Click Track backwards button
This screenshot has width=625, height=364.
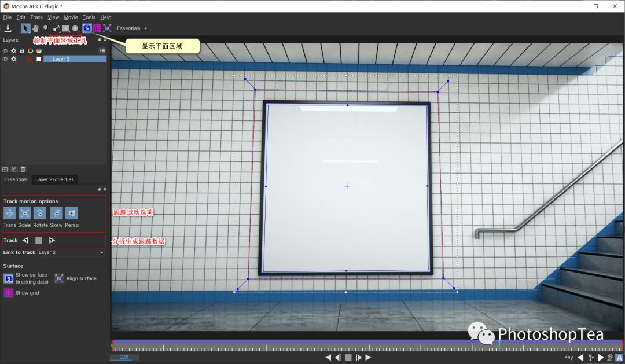(25, 240)
